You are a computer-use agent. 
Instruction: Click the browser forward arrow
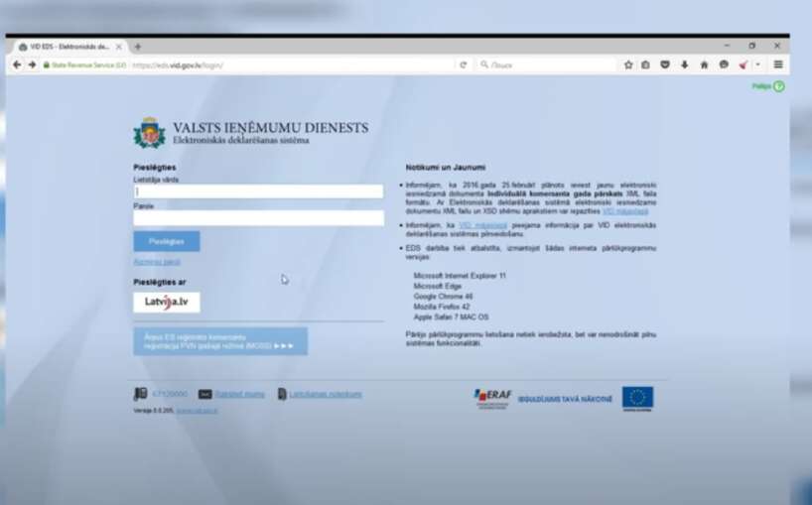[x=32, y=64]
